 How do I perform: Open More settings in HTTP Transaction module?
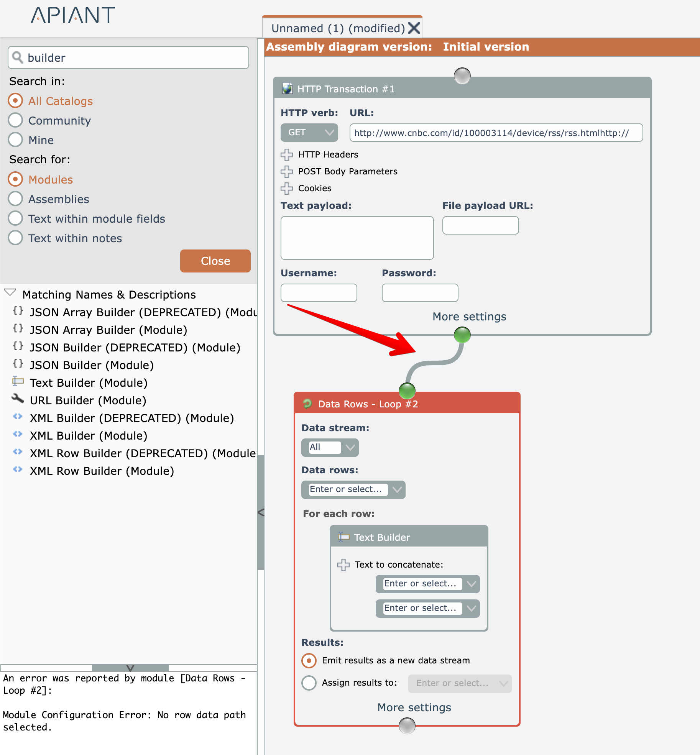point(469,317)
